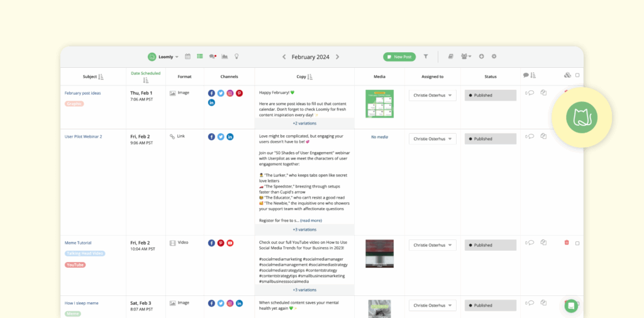Open the interactions chat icon
Image resolution: width=644 pixels, height=318 pixels.
click(213, 57)
